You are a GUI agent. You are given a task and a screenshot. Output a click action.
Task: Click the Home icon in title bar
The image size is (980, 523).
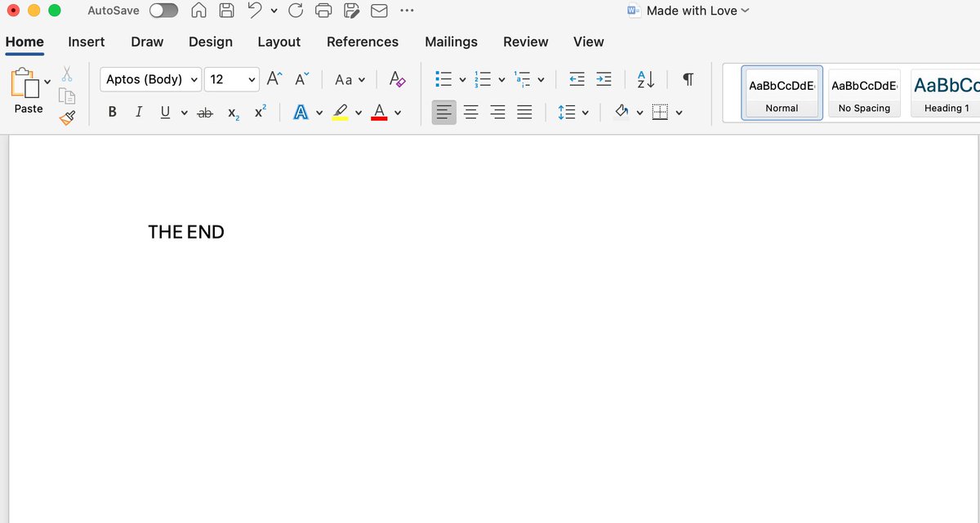pos(198,11)
